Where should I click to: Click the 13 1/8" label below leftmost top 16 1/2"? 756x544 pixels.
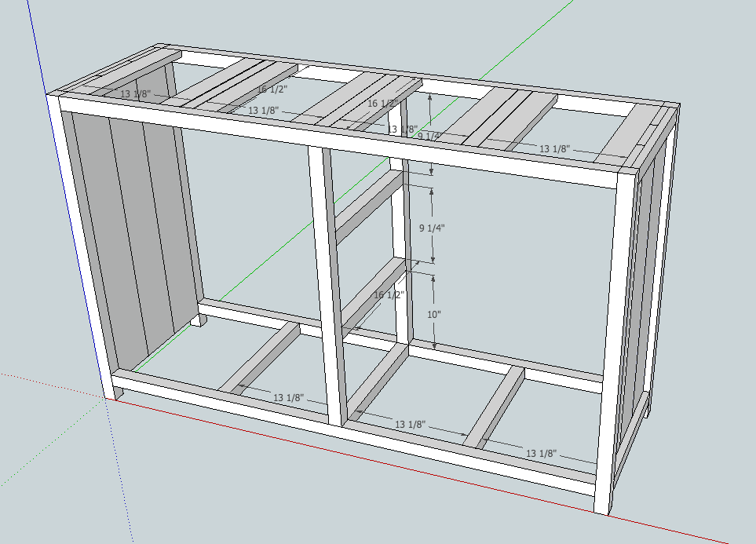tap(263, 111)
